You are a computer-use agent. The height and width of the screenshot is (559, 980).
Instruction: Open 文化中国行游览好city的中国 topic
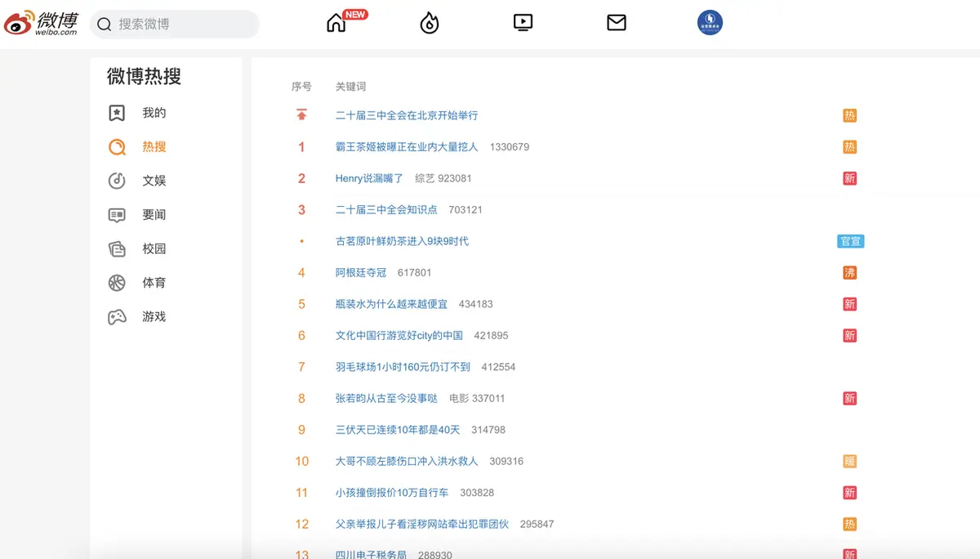click(x=399, y=336)
